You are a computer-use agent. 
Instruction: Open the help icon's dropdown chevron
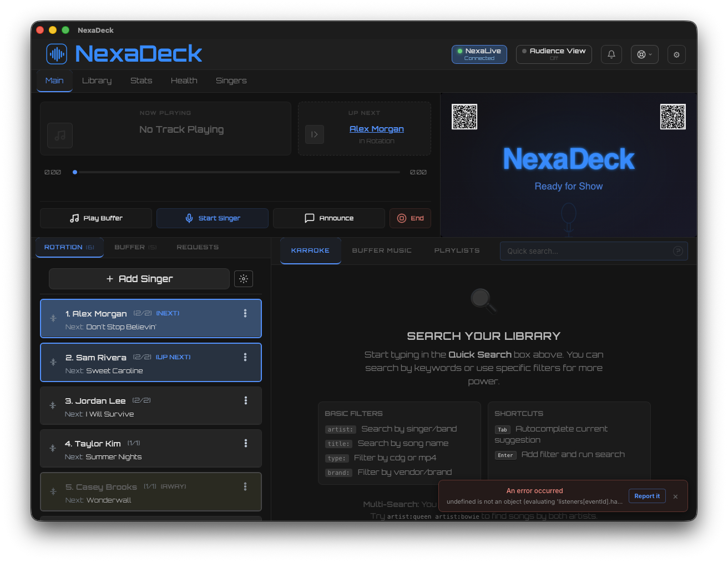pos(650,54)
